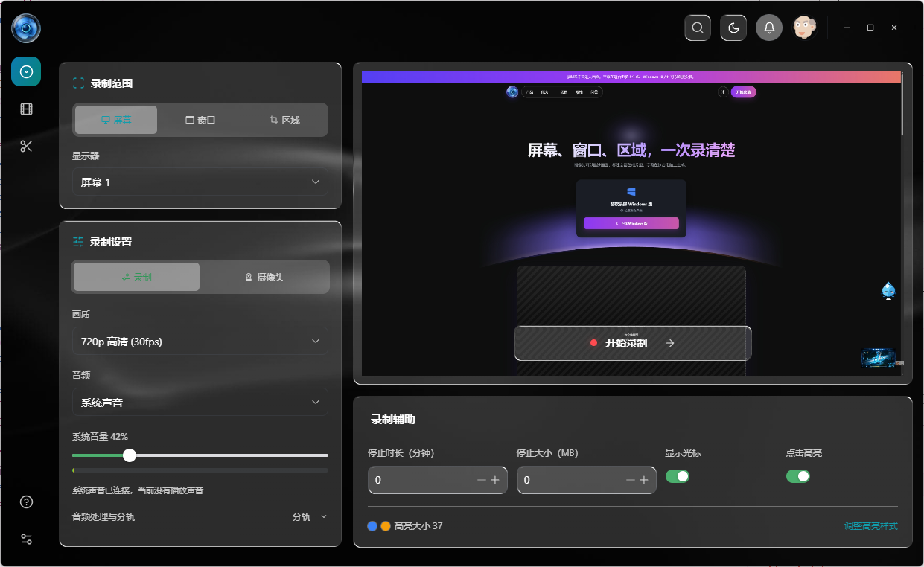924x567 pixels.
Task: Open the 系统声音 audio dropdown
Action: click(200, 403)
